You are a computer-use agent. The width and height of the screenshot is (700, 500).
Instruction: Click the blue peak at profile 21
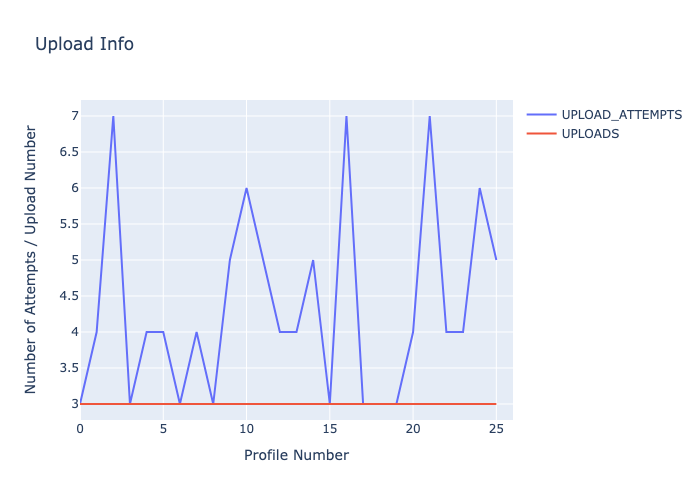(429, 116)
